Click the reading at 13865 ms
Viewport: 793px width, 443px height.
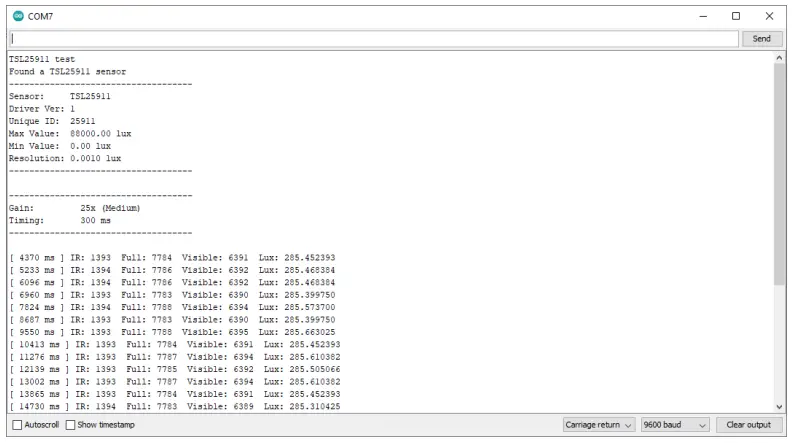(x=174, y=394)
